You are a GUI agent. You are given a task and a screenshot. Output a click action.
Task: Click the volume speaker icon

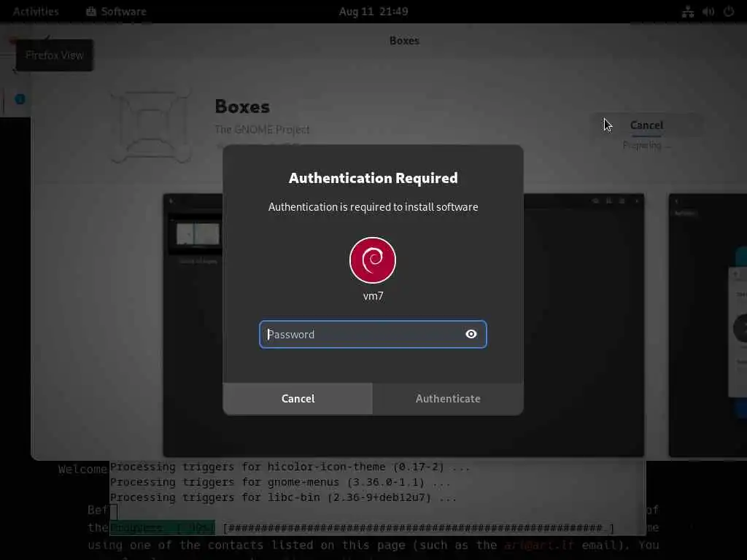point(708,12)
